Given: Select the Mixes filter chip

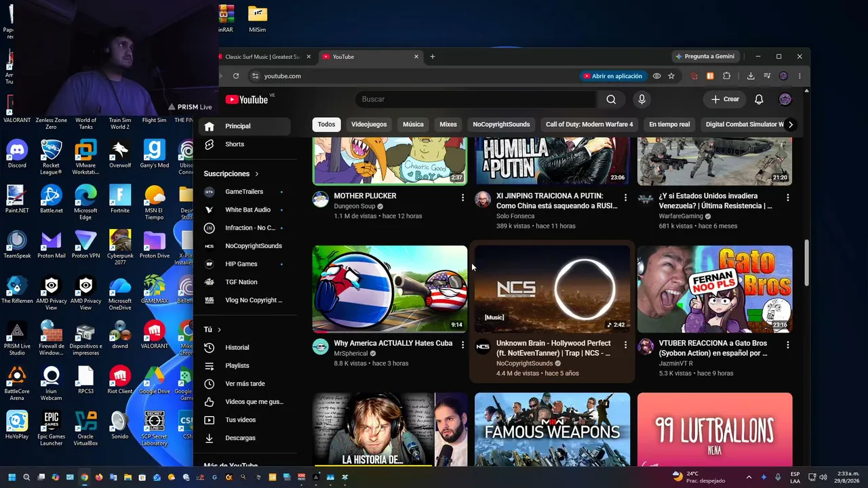Looking at the screenshot, I should [448, 125].
